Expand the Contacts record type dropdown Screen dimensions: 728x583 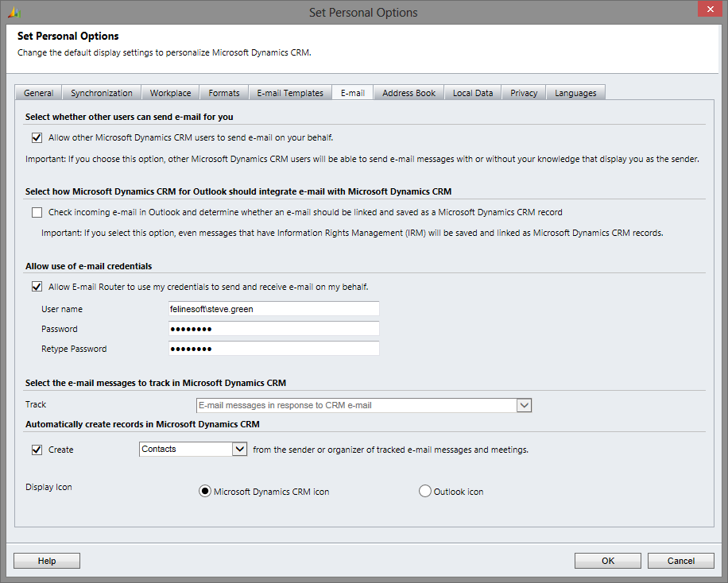tap(240, 449)
